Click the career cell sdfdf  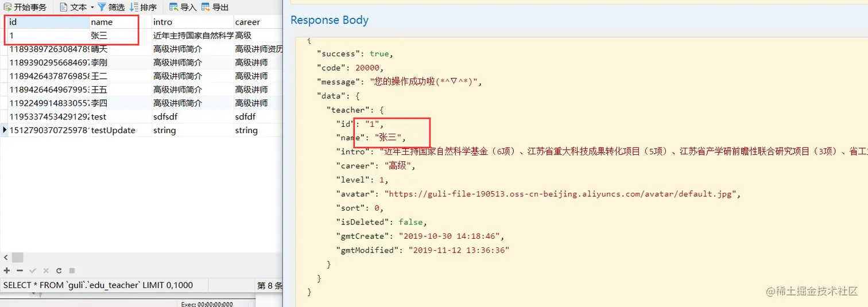258,116
